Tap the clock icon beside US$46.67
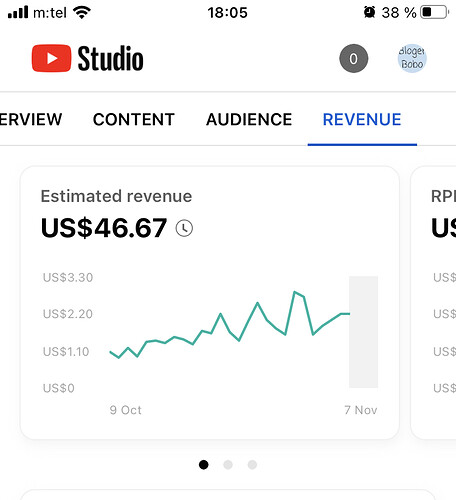 [184, 228]
